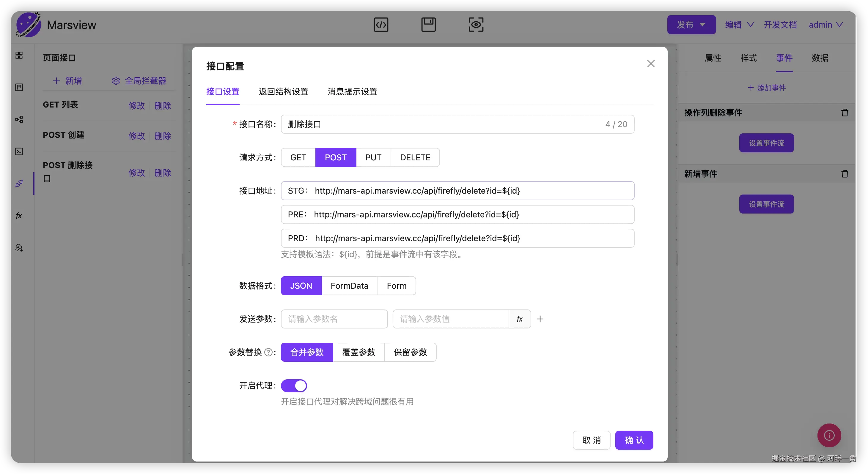Toggle the 开启代理 switch off
This screenshot has width=868, height=474.
point(294,385)
